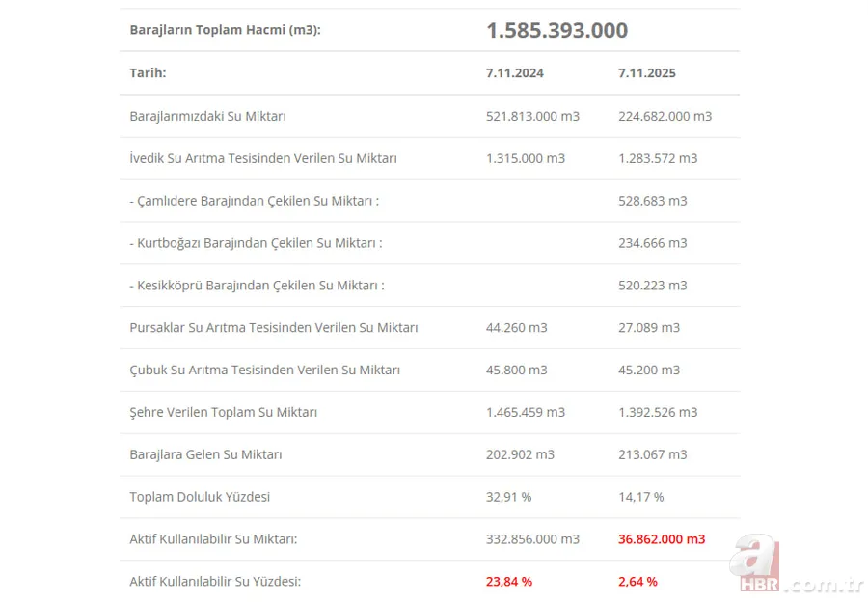This screenshot has width=868, height=604.
Task: Select İvedik Su Arıtma Tesisinden row label
Action: tap(262, 158)
